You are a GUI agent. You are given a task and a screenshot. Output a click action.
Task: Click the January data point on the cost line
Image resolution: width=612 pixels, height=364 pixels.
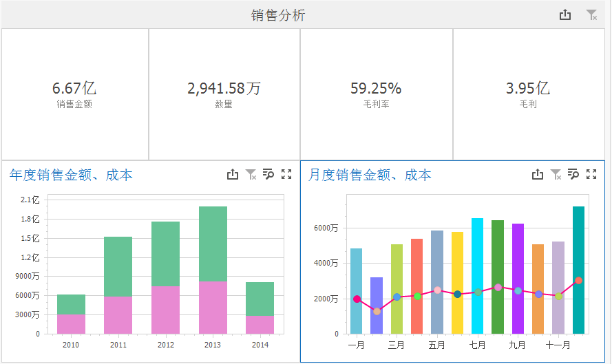357,299
